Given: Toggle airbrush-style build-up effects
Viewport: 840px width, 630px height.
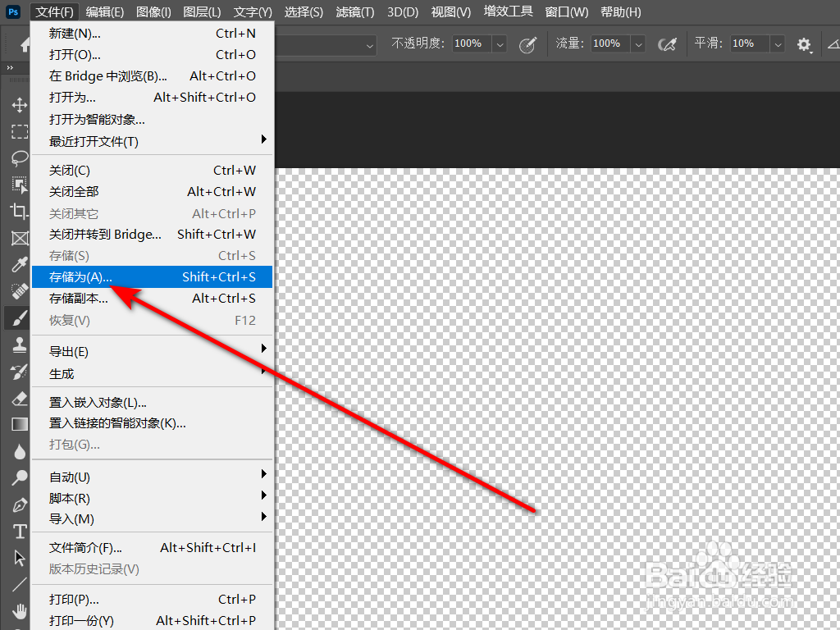Looking at the screenshot, I should (668, 44).
